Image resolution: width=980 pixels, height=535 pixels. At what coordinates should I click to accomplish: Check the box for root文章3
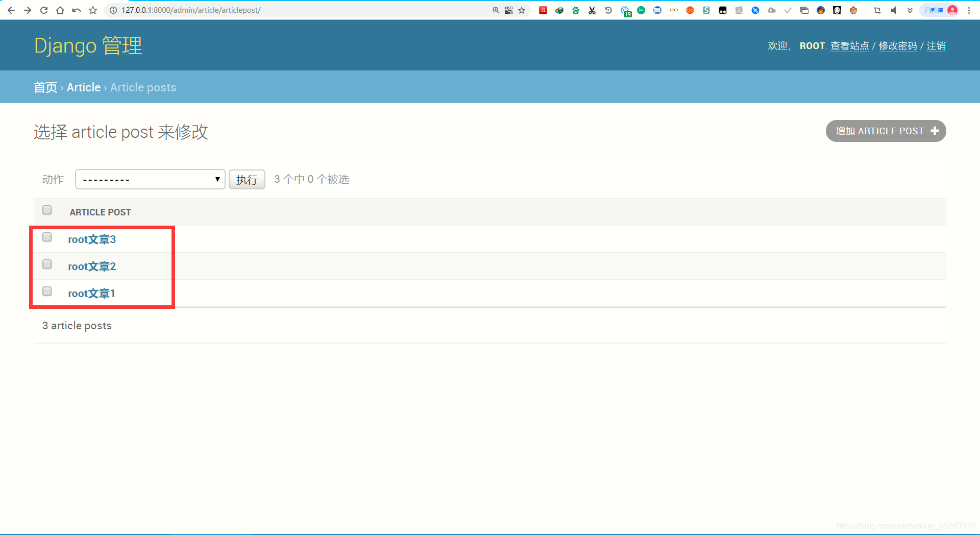coord(47,237)
